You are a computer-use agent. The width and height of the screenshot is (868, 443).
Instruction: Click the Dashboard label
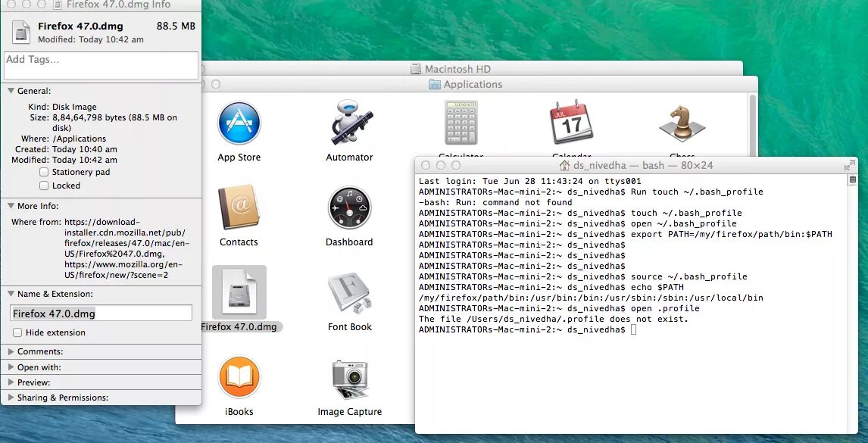coord(349,242)
